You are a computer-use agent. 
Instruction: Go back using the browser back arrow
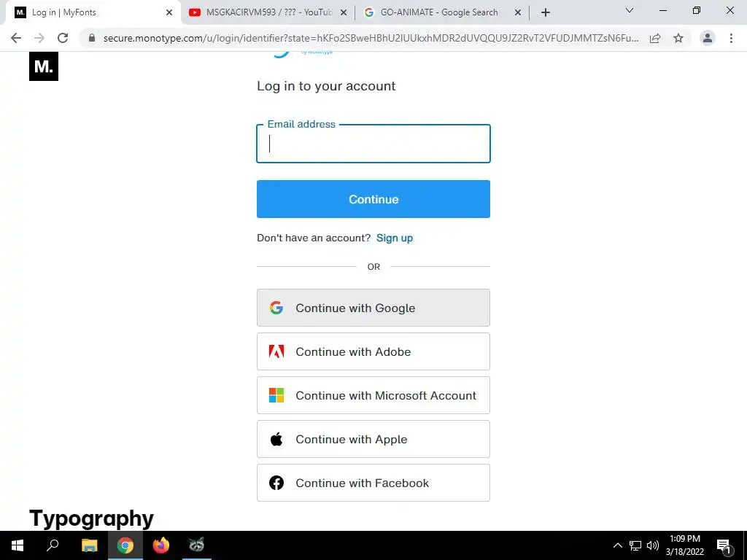[x=16, y=38]
